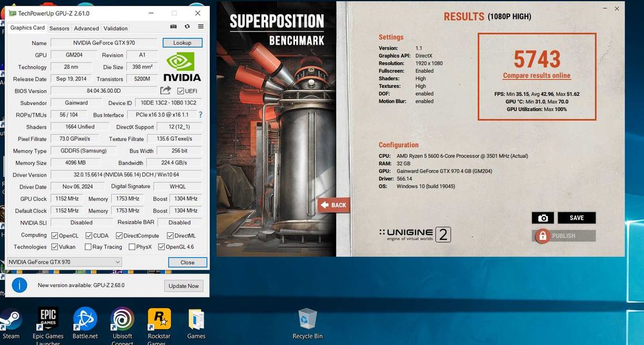
Task: Minimize the Superposition results window
Action: point(605,8)
